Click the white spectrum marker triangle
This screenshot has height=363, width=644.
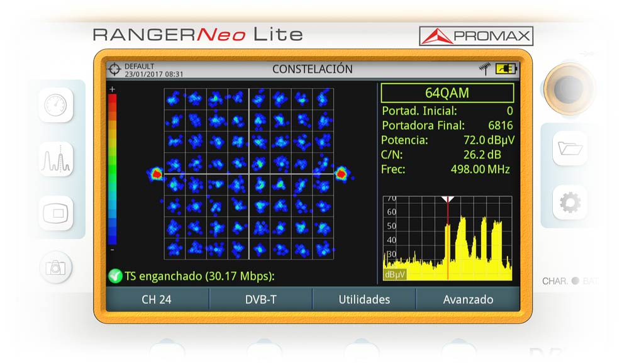(x=448, y=199)
